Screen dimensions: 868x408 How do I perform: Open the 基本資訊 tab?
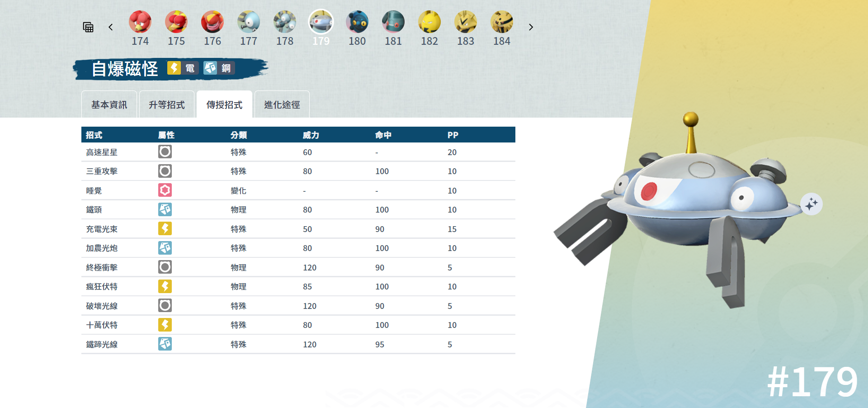tap(109, 104)
